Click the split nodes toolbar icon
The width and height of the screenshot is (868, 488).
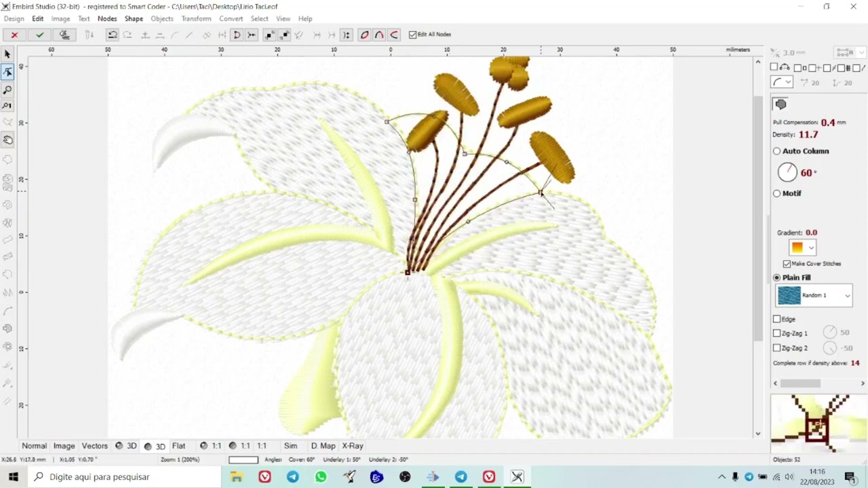(x=252, y=35)
